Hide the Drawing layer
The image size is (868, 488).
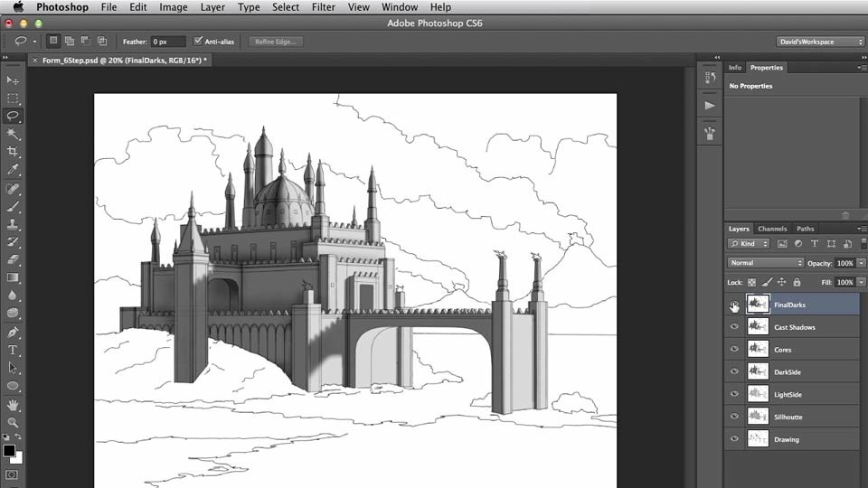(x=734, y=439)
